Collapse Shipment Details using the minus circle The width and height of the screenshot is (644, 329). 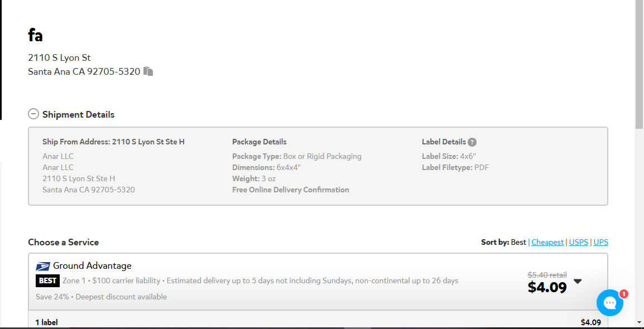coord(33,114)
